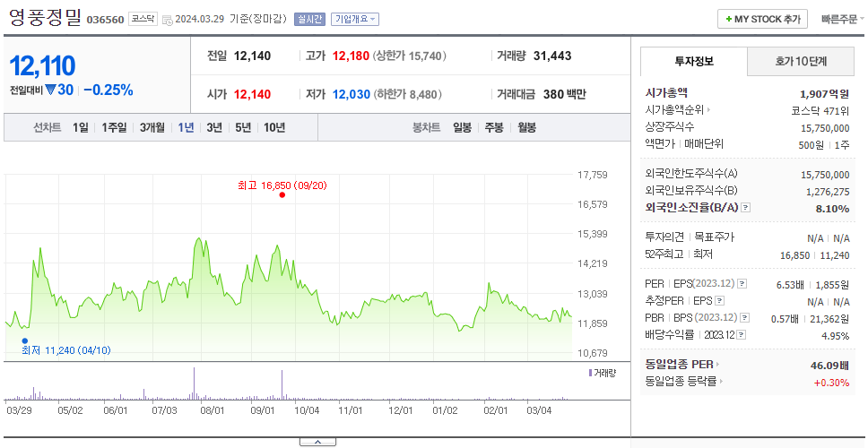Switch to 호가10단계 tab

801,62
